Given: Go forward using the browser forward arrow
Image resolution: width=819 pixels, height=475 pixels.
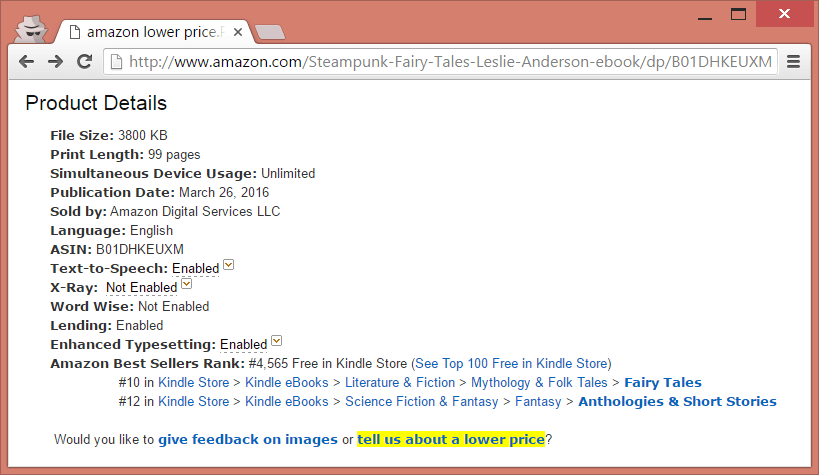Looking at the screenshot, I should point(55,62).
